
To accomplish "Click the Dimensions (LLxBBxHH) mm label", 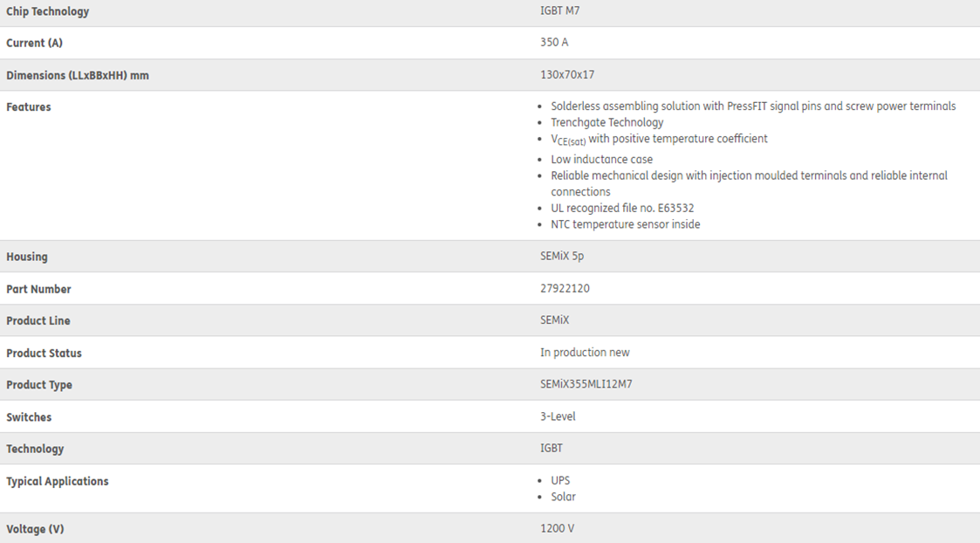I will tap(77, 75).
